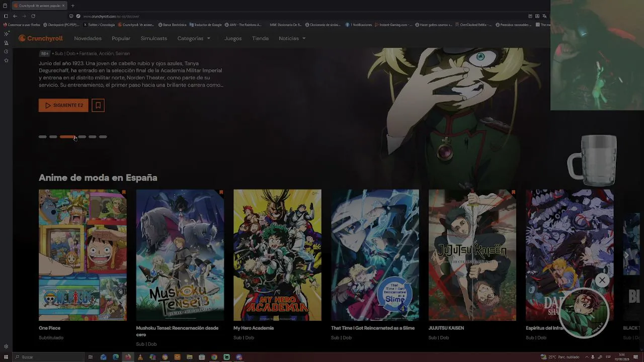Open the Banca Electrónica bookmark

172,25
